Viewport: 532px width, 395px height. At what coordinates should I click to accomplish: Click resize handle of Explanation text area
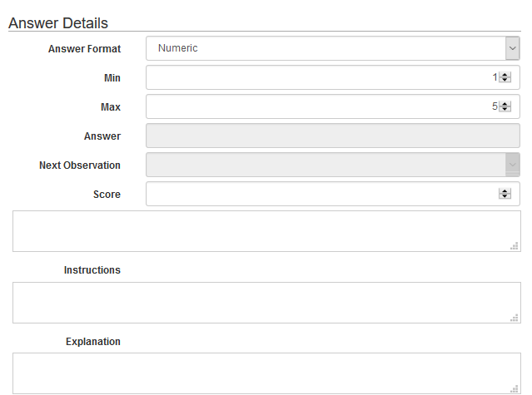coord(516,388)
